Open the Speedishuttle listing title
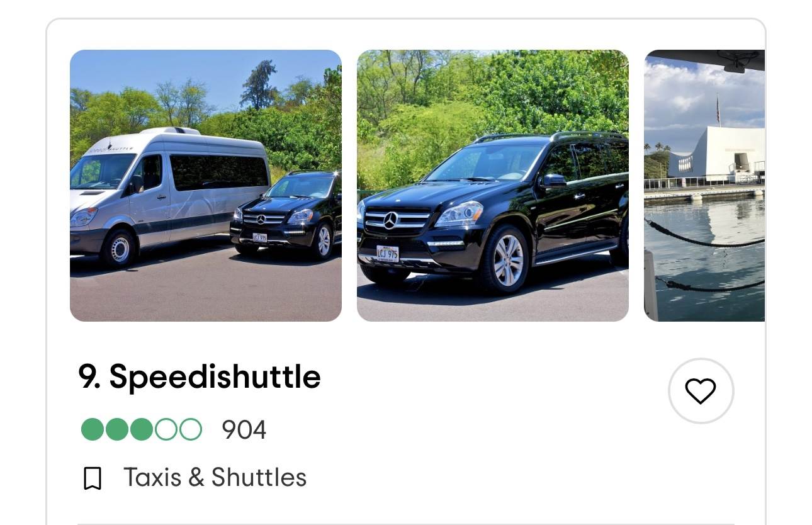 (200, 376)
